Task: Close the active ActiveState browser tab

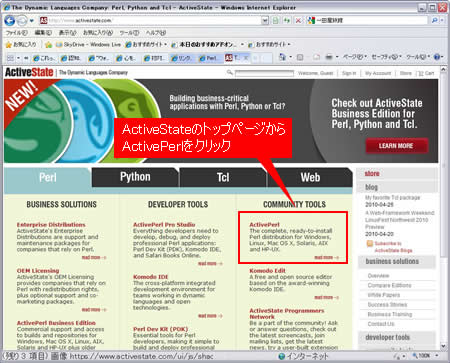Action: click(246, 58)
